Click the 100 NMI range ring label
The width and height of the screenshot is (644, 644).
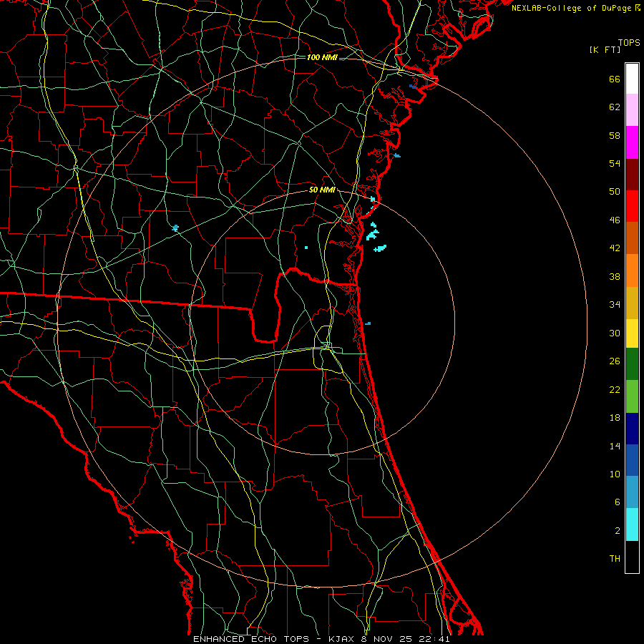(322, 57)
